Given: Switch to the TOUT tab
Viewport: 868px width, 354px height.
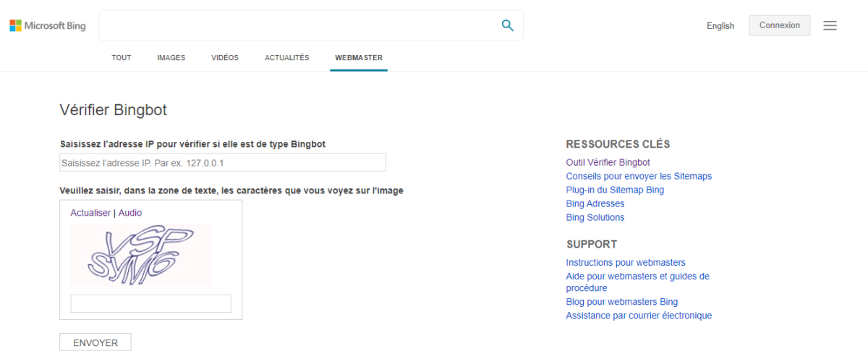Looking at the screenshot, I should [x=122, y=58].
